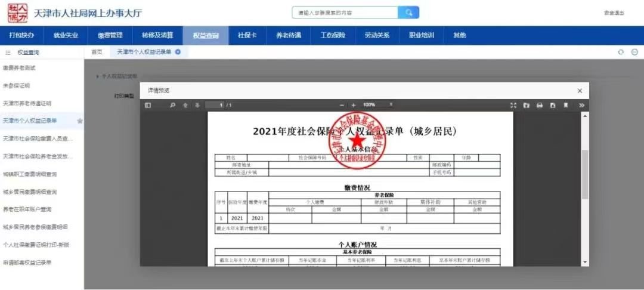Image resolution: width=644 pixels, height=290 pixels.
Task: Close the 天津市个人权益记录单 tab
Action: [178, 52]
